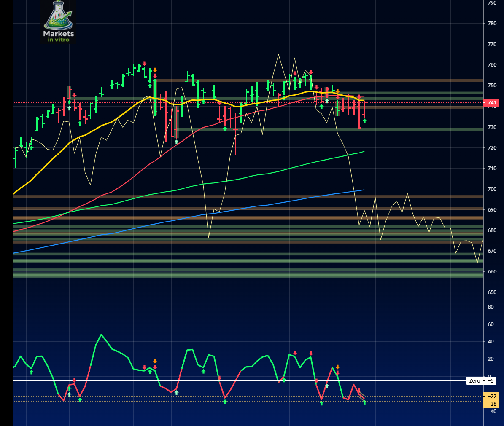Click the 660 price axis label
The width and height of the screenshot is (504, 426).
[492, 272]
